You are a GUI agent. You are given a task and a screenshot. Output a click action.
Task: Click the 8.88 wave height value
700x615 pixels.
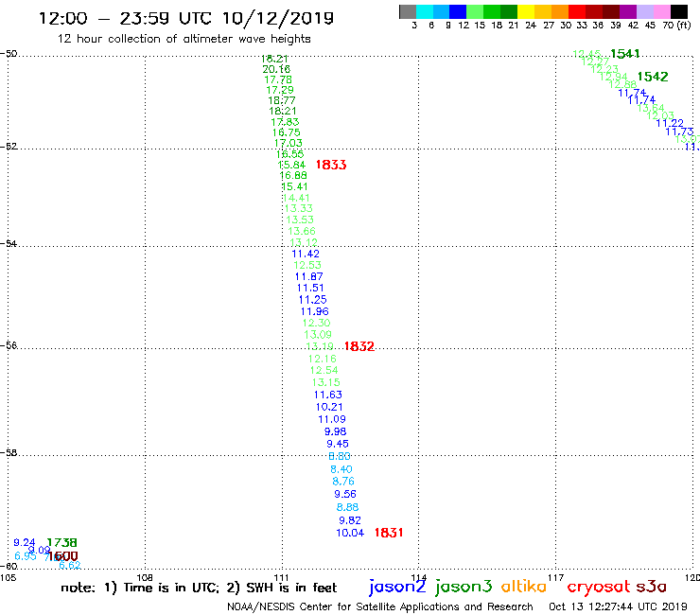(347, 507)
